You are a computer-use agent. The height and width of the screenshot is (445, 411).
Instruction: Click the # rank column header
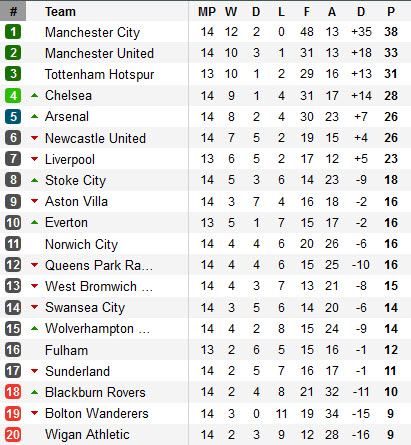pos(13,11)
